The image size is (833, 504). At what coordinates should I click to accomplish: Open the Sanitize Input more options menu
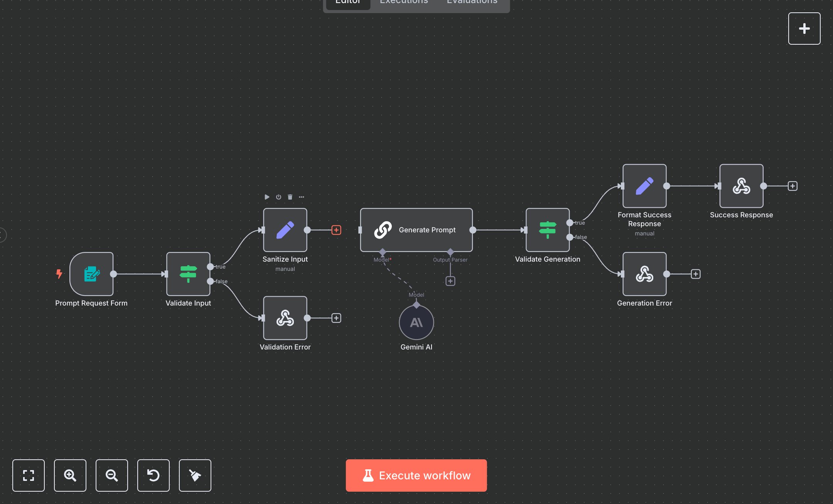pyautogui.click(x=302, y=197)
